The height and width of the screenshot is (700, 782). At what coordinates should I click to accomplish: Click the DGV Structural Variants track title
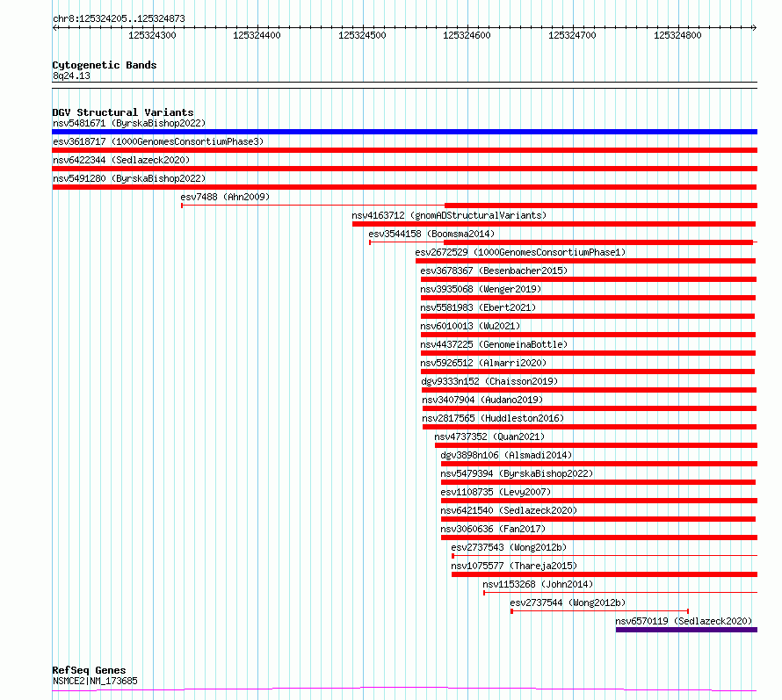pyautogui.click(x=123, y=112)
